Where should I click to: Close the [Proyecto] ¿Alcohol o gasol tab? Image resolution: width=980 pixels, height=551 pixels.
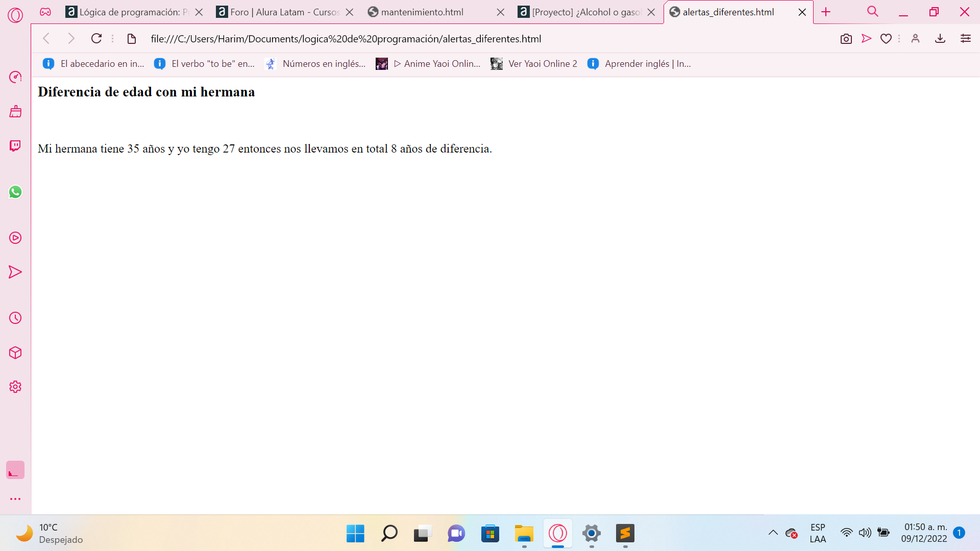coord(651,12)
